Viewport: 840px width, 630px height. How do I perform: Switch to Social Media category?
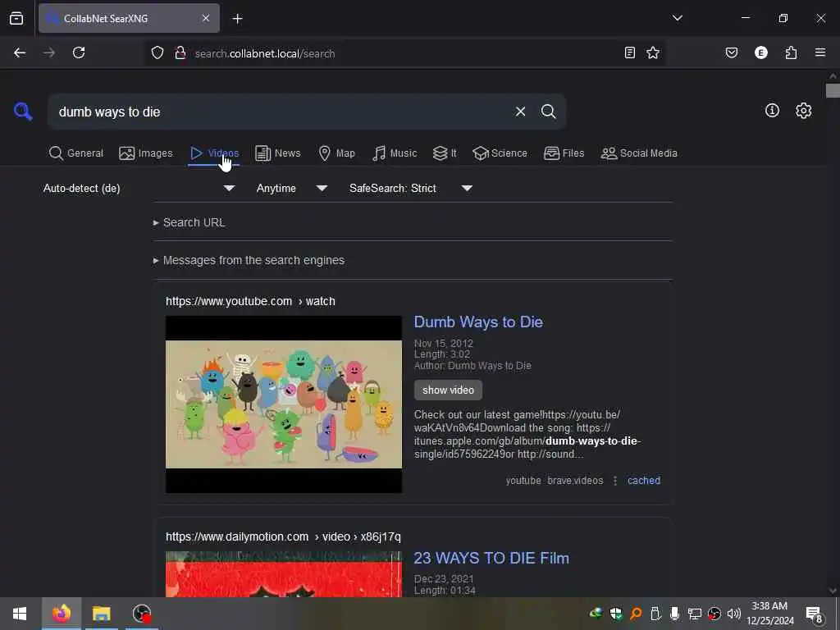[x=639, y=153]
